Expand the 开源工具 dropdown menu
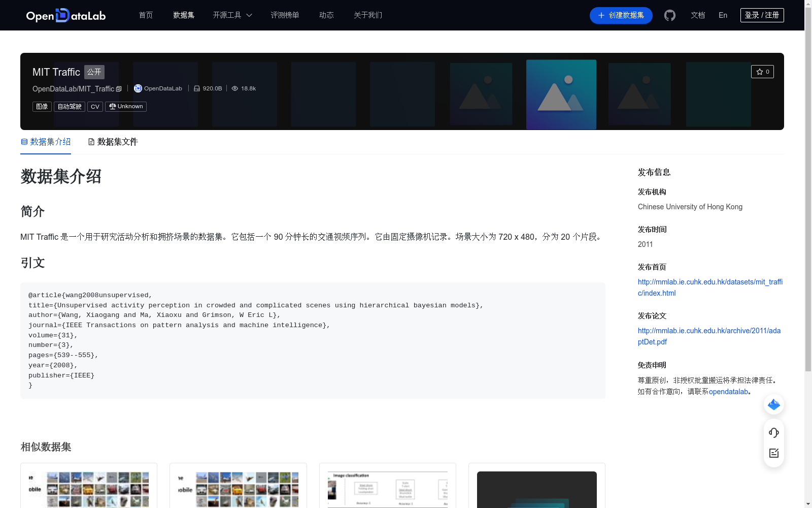 point(232,15)
